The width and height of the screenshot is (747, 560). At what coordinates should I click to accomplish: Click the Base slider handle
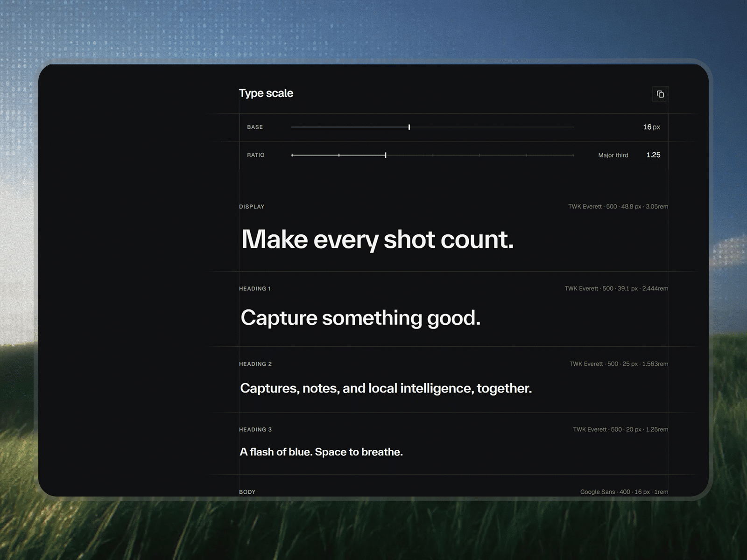click(x=409, y=127)
